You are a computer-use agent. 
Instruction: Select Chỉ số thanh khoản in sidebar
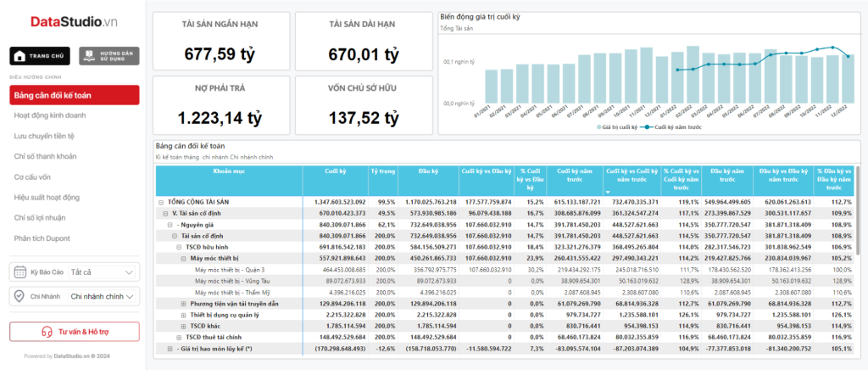tap(45, 156)
